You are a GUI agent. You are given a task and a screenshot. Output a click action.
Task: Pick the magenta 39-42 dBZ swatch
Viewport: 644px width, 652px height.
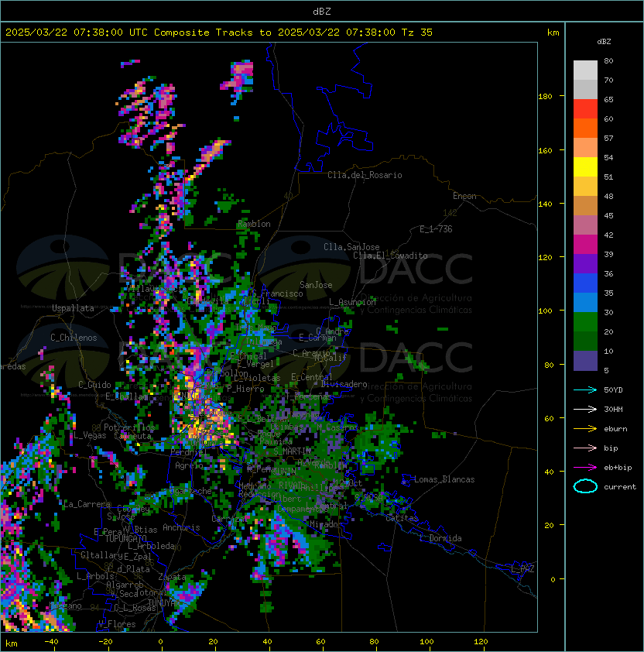click(x=585, y=245)
